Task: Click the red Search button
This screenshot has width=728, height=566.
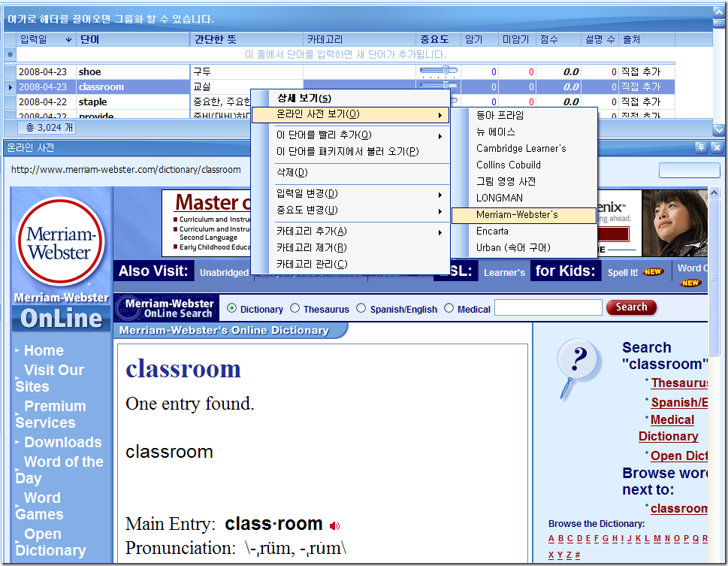Action: pos(631,307)
